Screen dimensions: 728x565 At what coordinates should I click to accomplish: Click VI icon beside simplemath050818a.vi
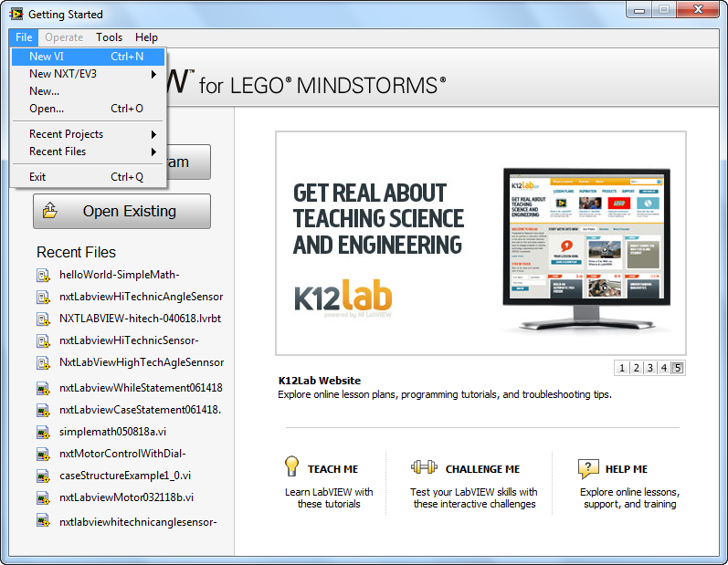[x=43, y=433]
